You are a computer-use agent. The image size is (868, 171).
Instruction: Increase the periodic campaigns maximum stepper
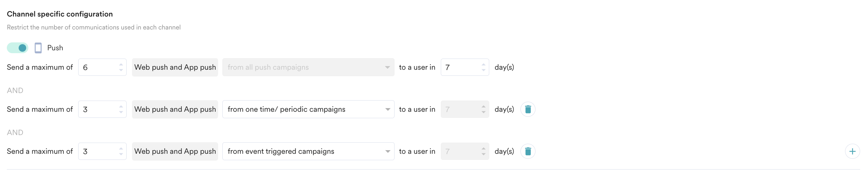pos(121,107)
